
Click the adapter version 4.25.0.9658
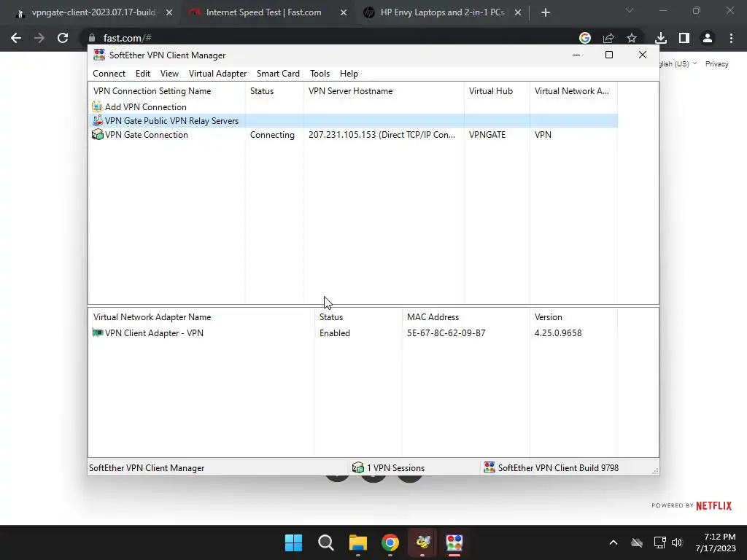[558, 332]
